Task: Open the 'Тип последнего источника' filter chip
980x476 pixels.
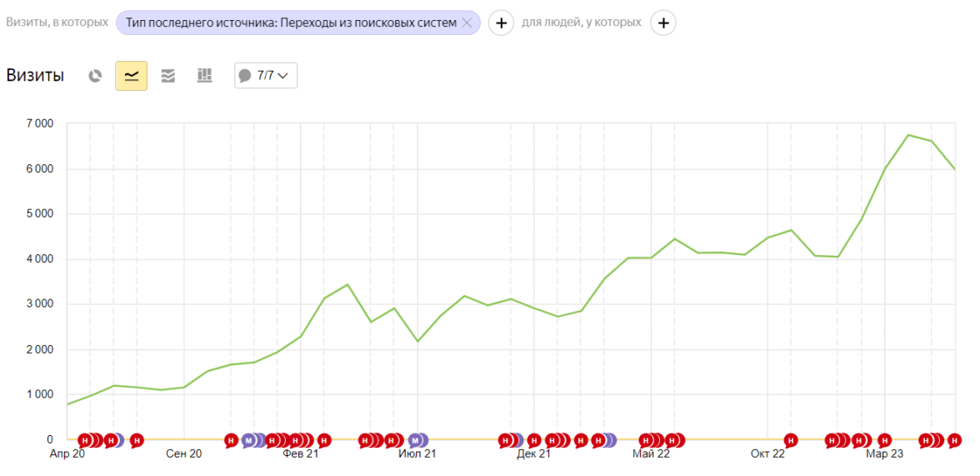Action: tap(291, 23)
